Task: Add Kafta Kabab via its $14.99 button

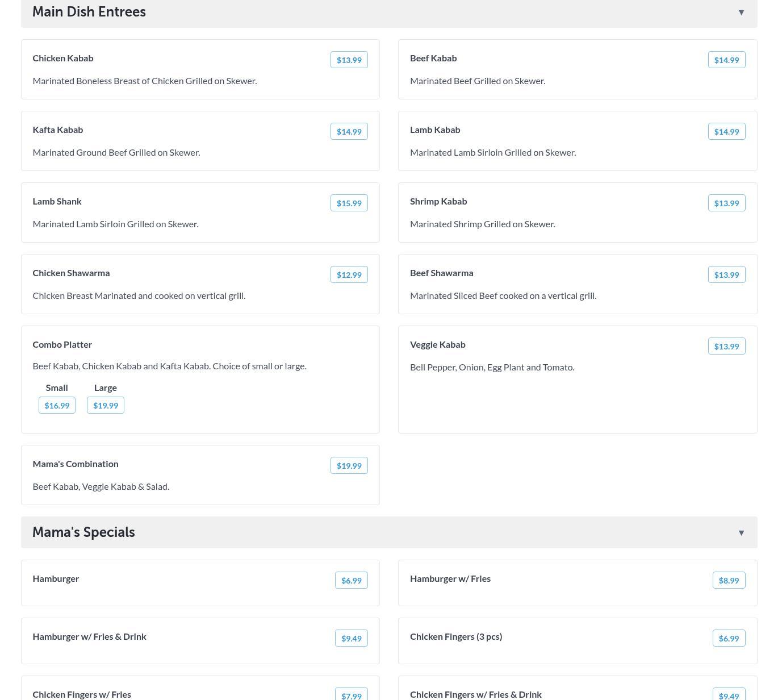Action: tap(349, 132)
